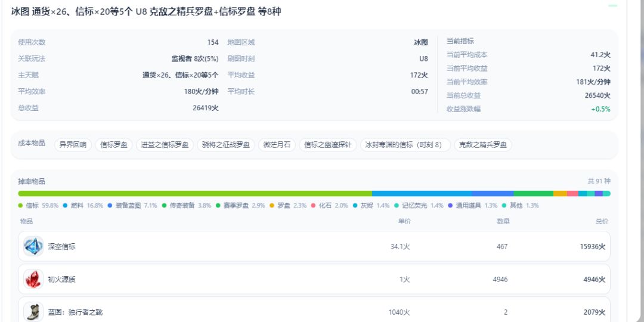The height and width of the screenshot is (322, 644).
Task: Click the 初火源质 item name
Action: pyautogui.click(x=61, y=280)
